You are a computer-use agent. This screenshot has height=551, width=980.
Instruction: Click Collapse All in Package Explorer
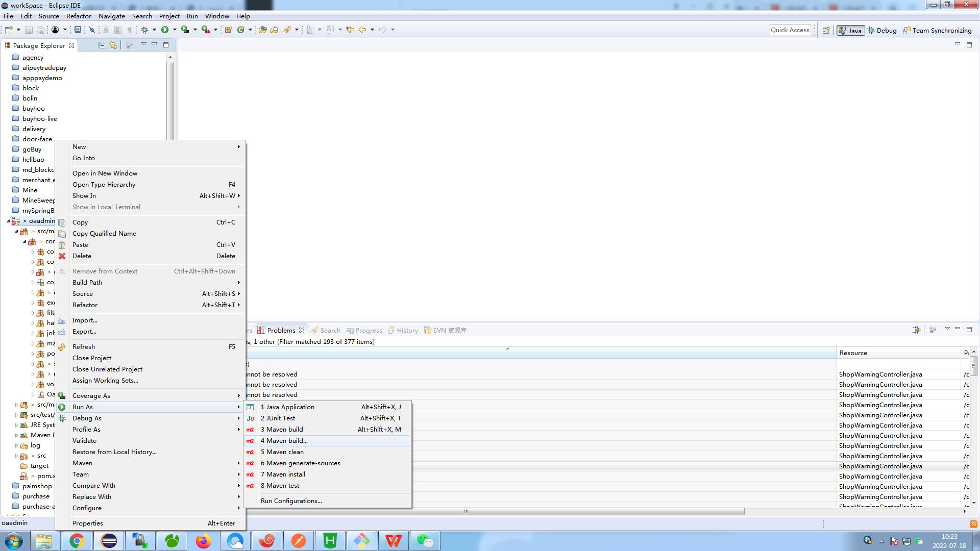pyautogui.click(x=102, y=45)
